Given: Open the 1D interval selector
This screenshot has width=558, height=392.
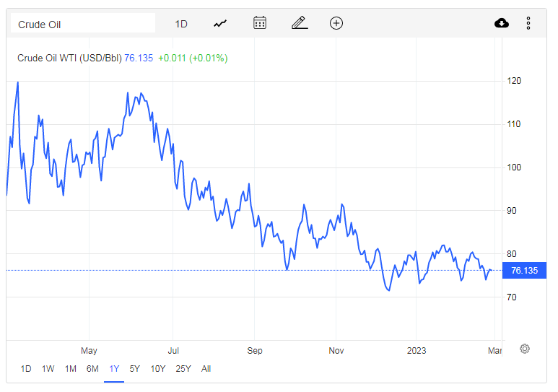Looking at the screenshot, I should 181,24.
